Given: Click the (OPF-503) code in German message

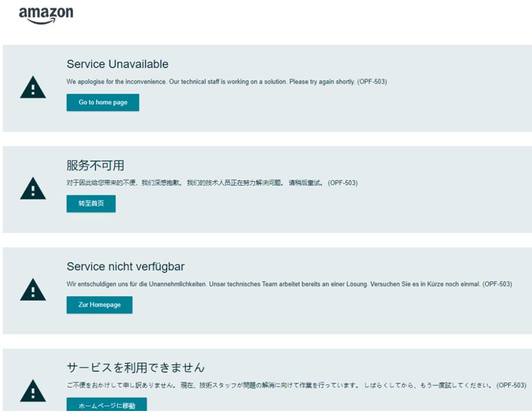Looking at the screenshot, I should click(497, 284).
